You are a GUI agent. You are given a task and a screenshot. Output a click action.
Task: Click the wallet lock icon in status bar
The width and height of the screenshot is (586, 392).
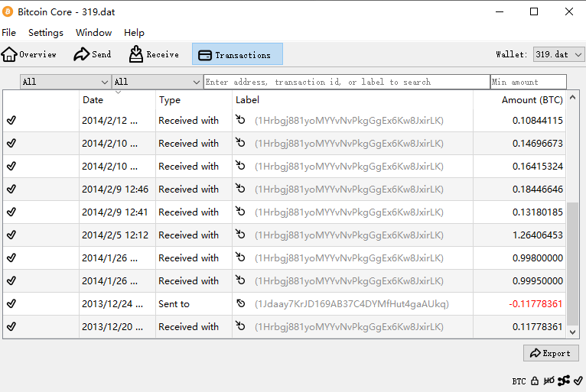click(535, 381)
